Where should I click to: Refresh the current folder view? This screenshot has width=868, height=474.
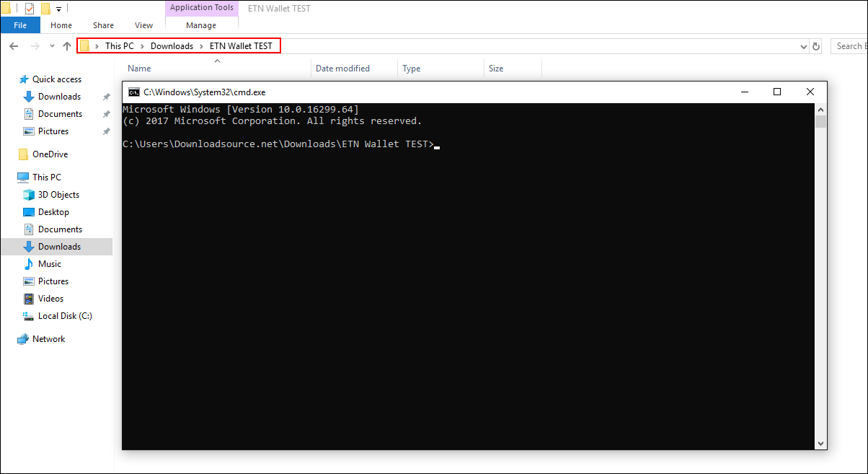click(x=816, y=46)
